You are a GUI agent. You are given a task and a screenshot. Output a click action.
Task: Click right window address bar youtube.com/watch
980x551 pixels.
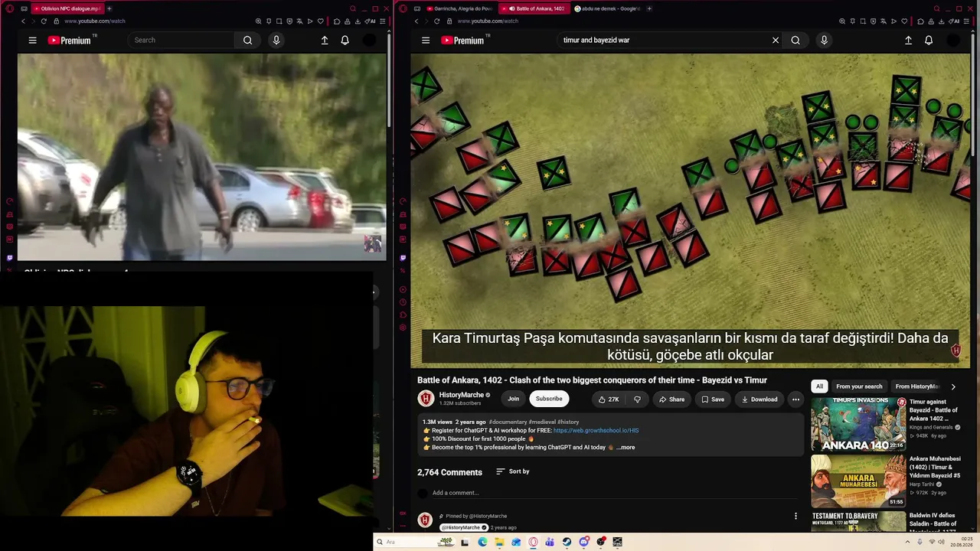(488, 21)
